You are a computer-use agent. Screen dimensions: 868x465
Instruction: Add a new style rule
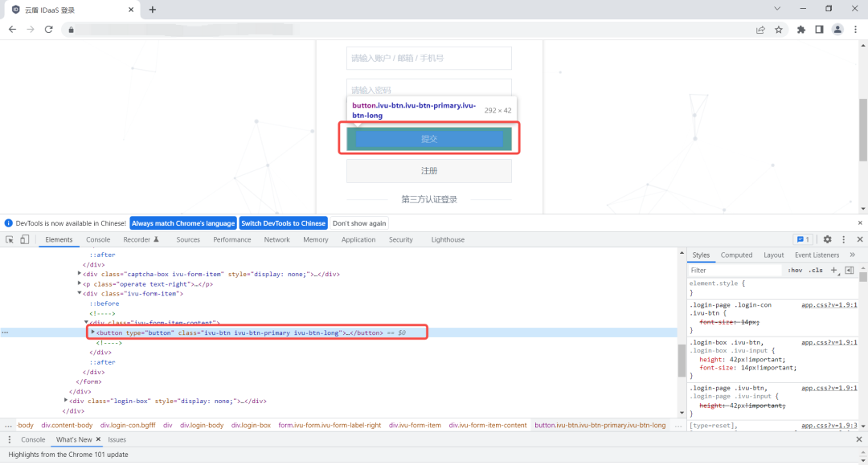pos(833,271)
